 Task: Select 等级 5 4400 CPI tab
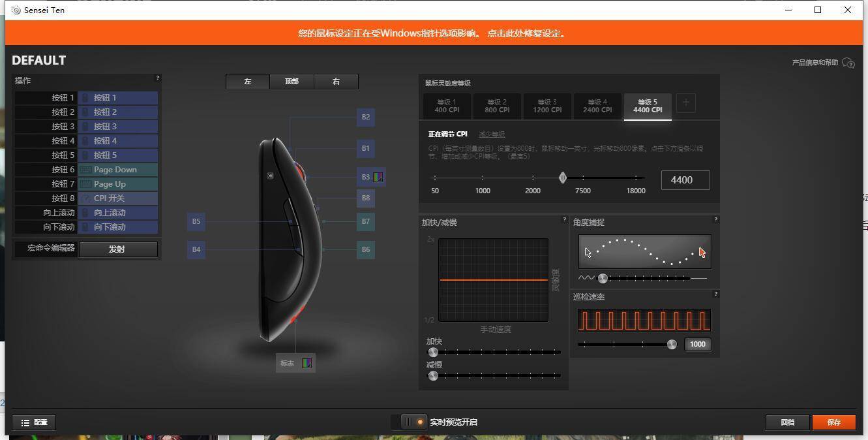[648, 106]
